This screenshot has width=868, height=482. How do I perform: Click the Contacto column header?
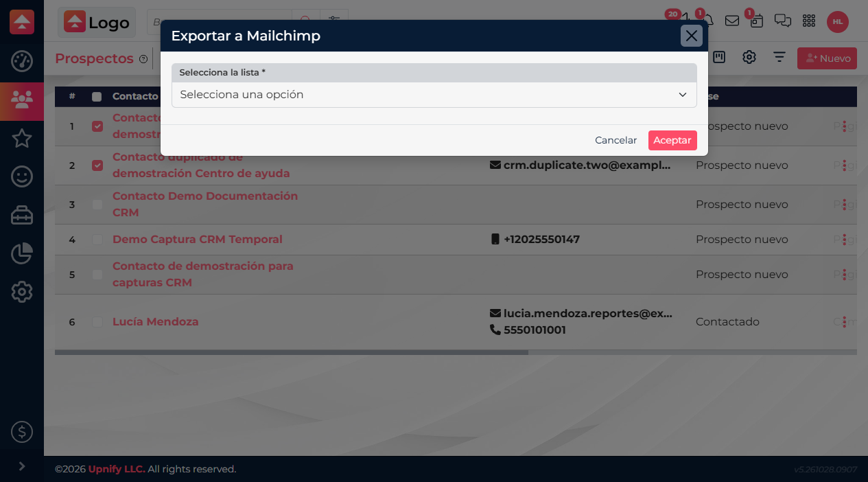coord(135,97)
